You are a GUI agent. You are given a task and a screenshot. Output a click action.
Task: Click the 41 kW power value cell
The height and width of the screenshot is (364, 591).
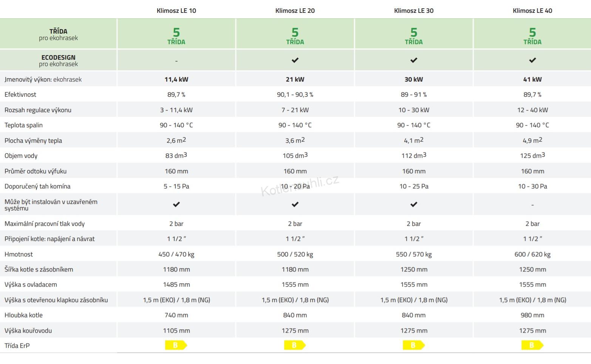click(x=532, y=79)
